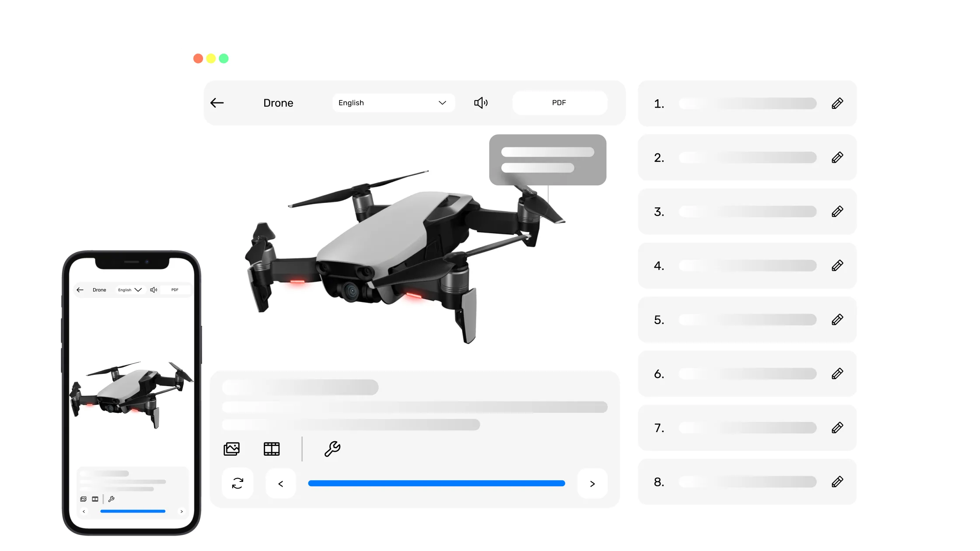
Task: Open the video strip tool in the bottom toolbar
Action: 272,449
